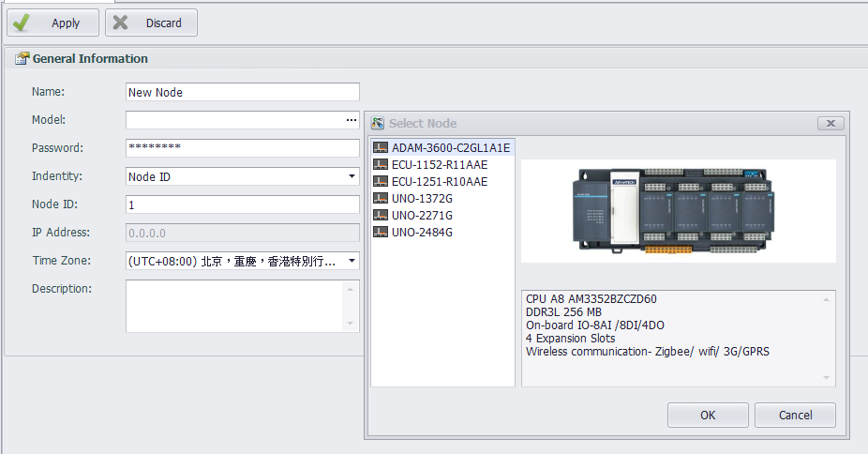Click the ECU-1251-R10AAE device icon

381,182
